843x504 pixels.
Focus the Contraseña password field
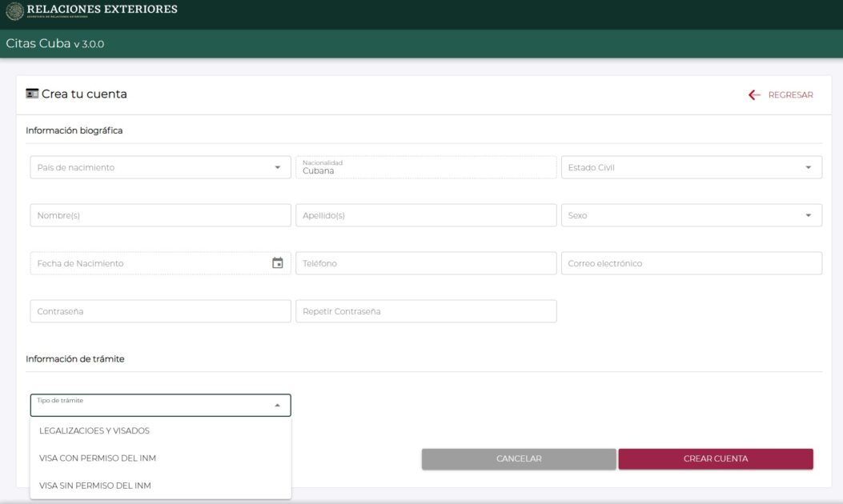coord(160,311)
